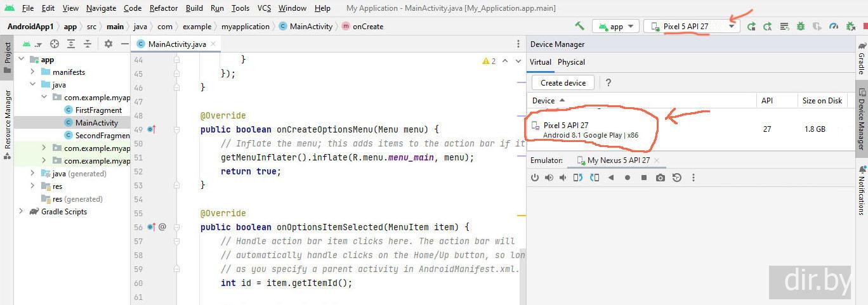The image size is (868, 305).
Task: Raise emulator volume with the speaker icon
Action: 549,178
